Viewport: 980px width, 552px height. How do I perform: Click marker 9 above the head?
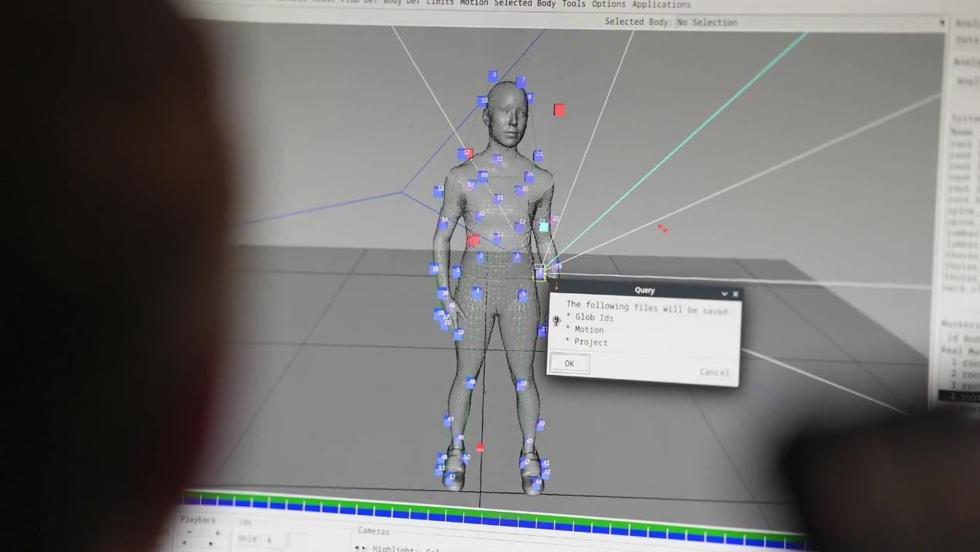point(493,76)
